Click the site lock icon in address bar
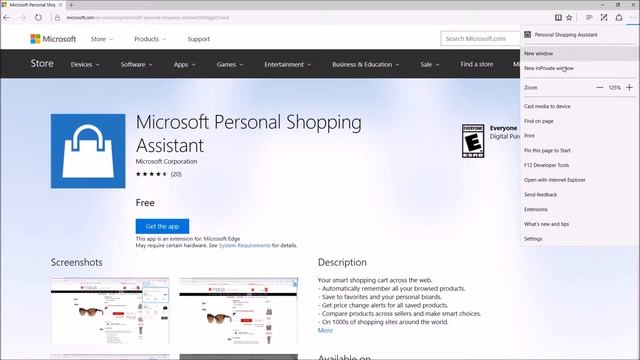The height and width of the screenshot is (360, 640). [x=58, y=18]
